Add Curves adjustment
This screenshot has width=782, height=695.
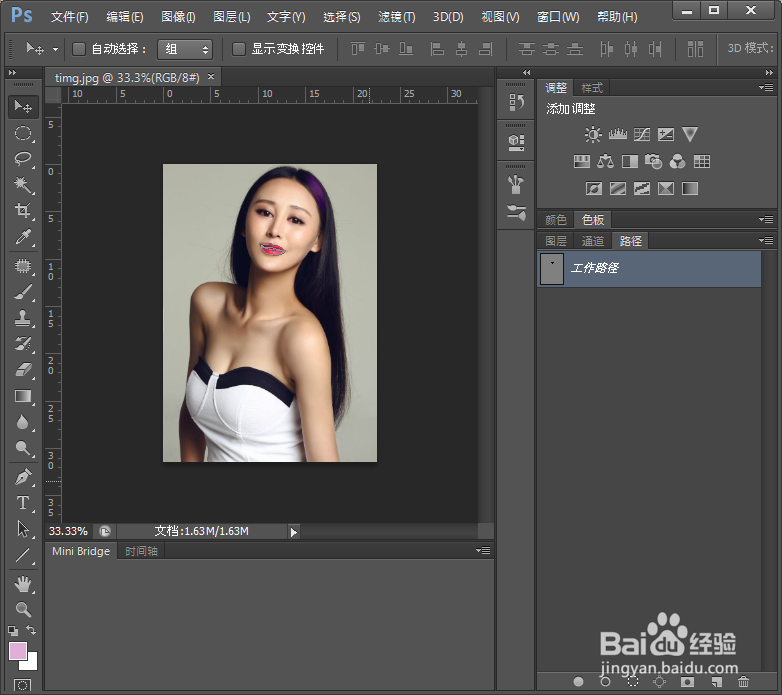pos(642,134)
